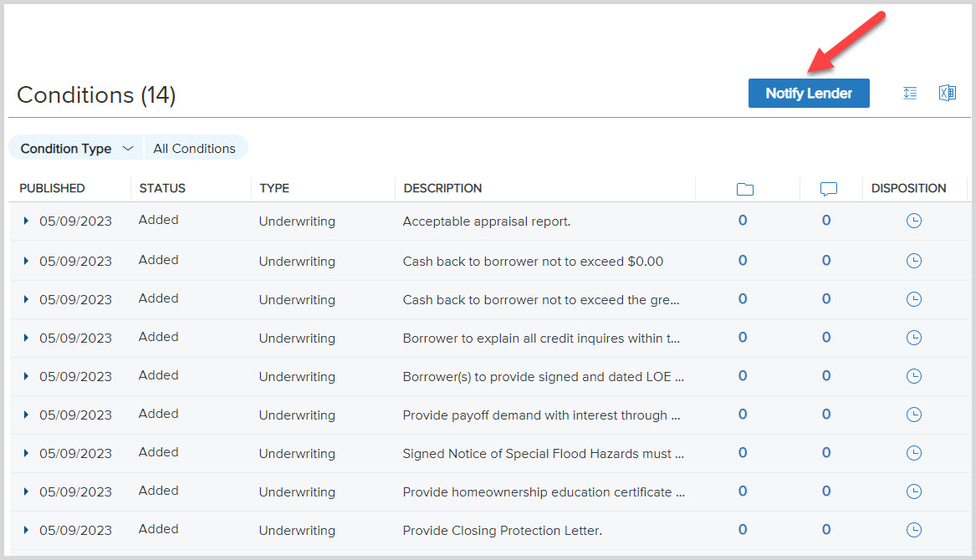Click the Notify Lender button
Screen dimensions: 976x560
808,93
